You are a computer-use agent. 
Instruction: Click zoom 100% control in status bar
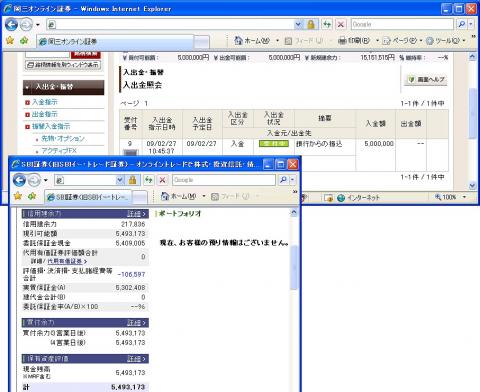[451, 197]
